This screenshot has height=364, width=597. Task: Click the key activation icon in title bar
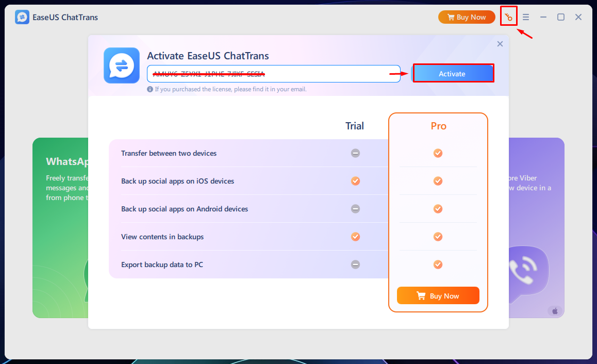(509, 18)
